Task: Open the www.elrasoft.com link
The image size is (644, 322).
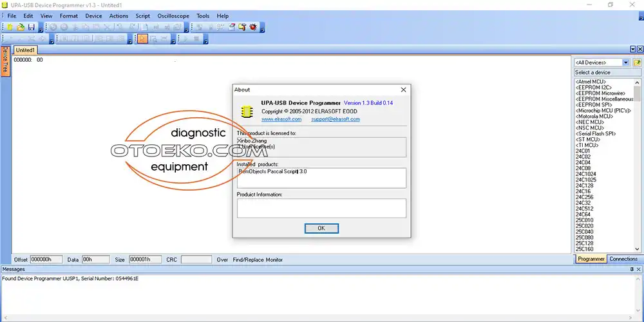Action: pos(281,119)
